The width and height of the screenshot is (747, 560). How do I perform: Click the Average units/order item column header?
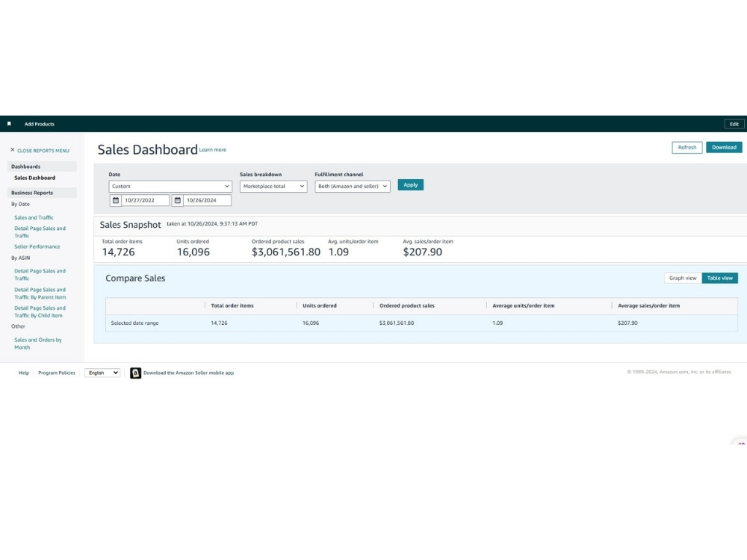click(x=524, y=305)
